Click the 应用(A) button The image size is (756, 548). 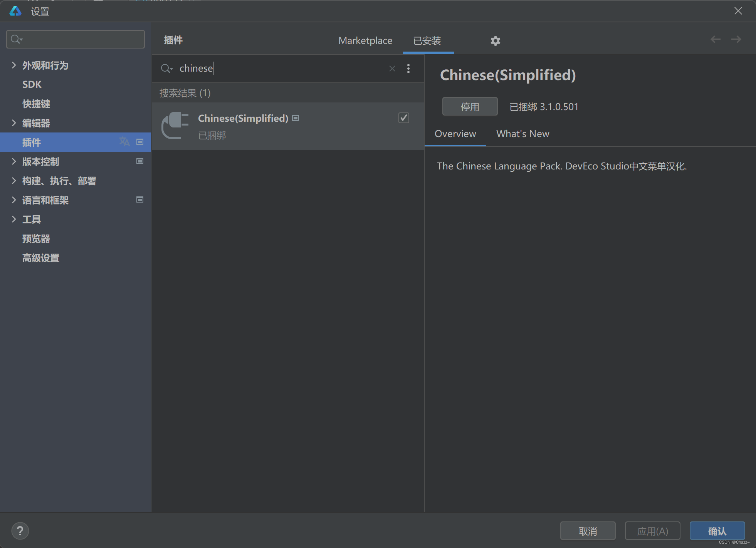pos(652,531)
